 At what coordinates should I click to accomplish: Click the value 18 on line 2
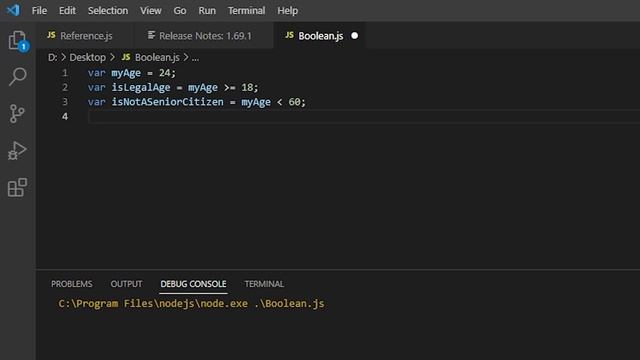click(247, 87)
